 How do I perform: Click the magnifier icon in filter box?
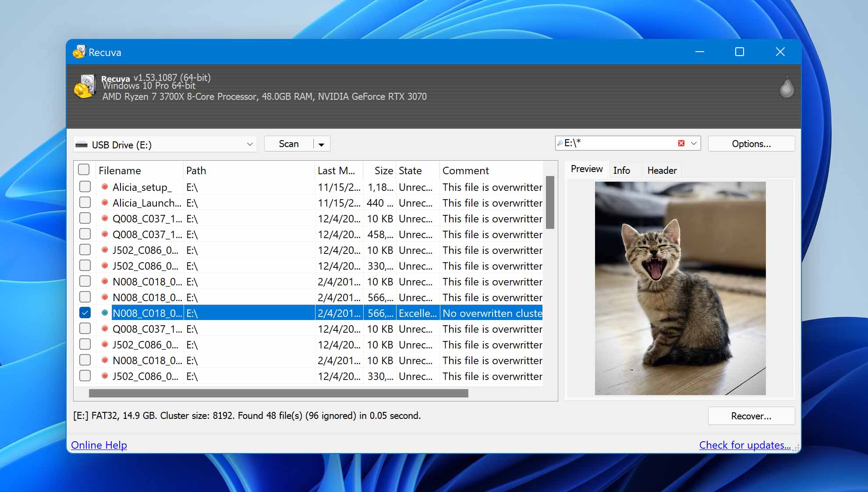560,143
